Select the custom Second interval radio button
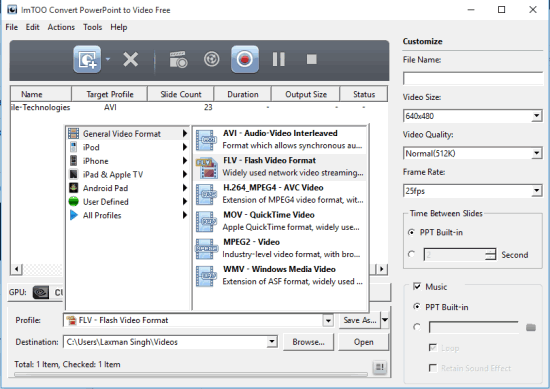550x389 pixels. point(412,254)
